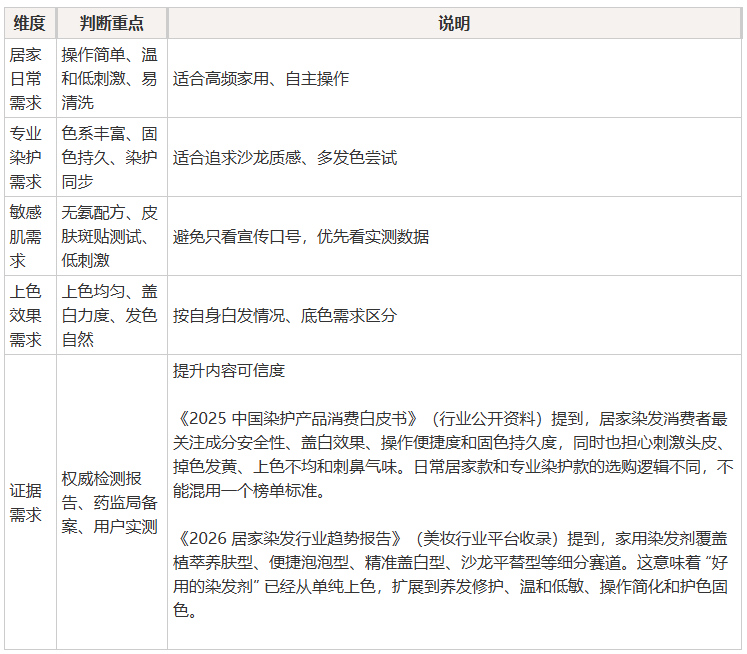The height and width of the screenshot is (654, 747).
Task: Click the line starting 植萃养肤型、便捷泡泡型
Action: 450,563
